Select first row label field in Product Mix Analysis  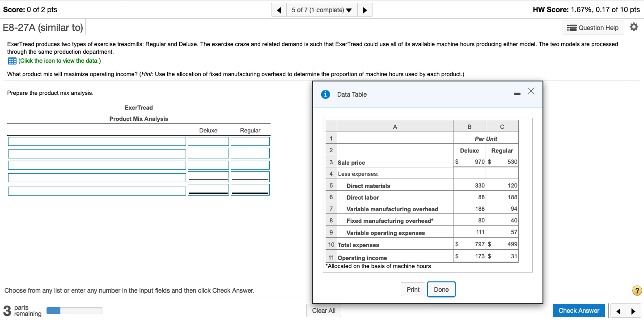(97, 141)
